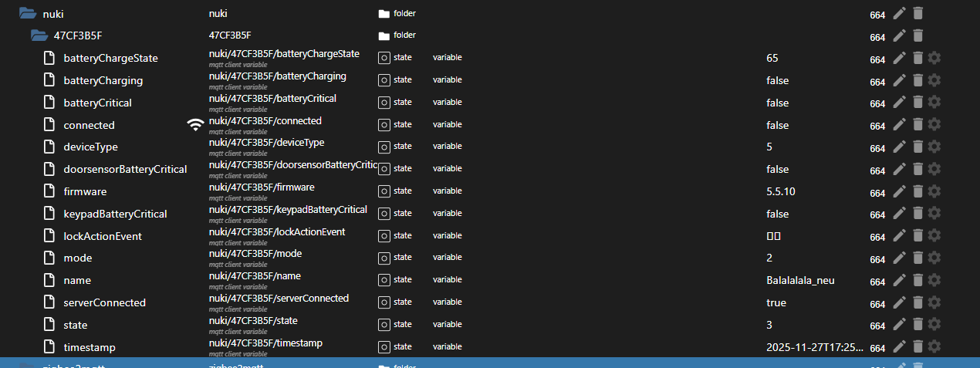
Task: Delete the timestamp object
Action: [x=917, y=347]
